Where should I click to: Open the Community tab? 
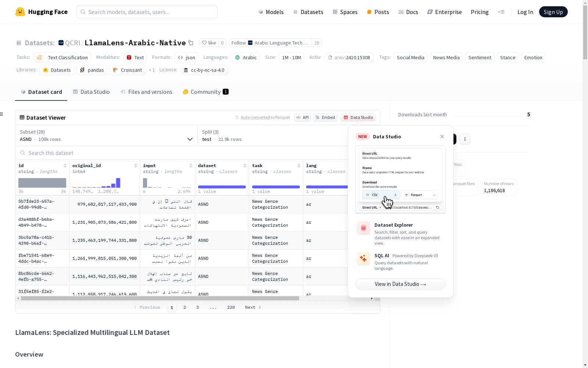pos(205,92)
